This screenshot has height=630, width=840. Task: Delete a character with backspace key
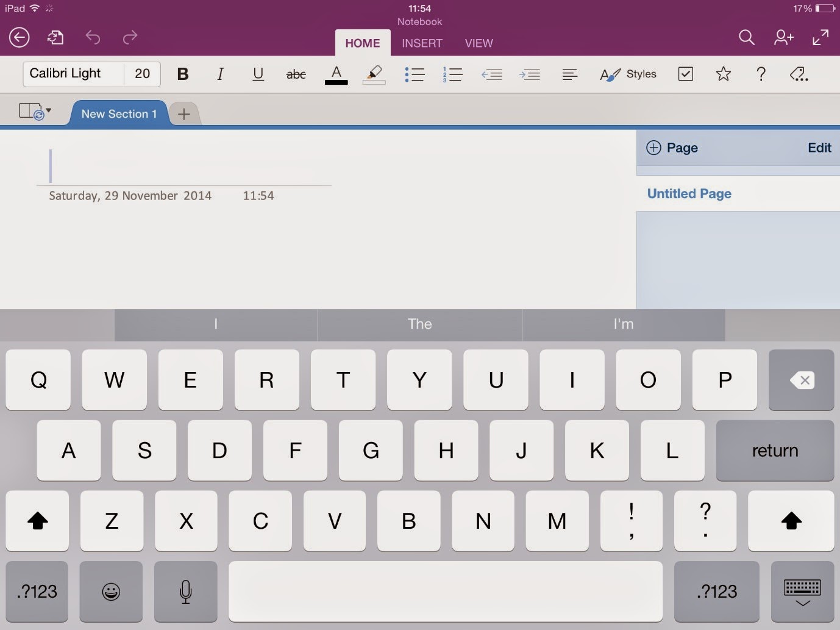pyautogui.click(x=802, y=380)
